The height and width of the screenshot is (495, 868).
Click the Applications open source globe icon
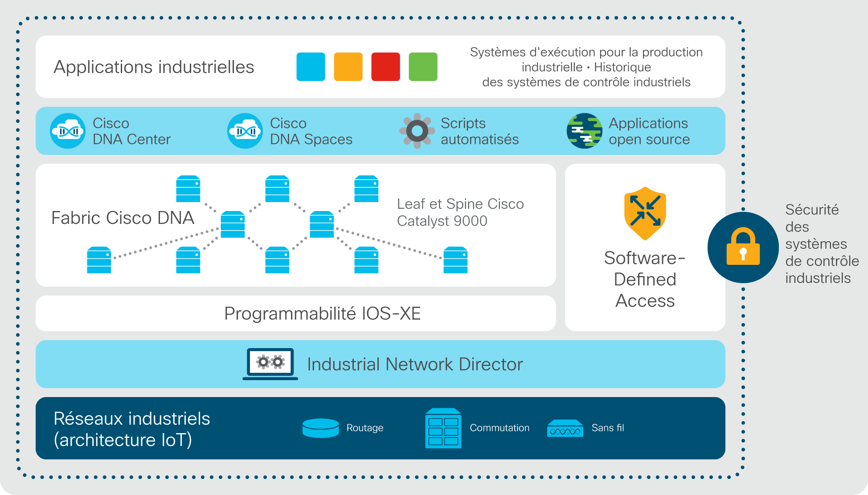(x=584, y=131)
